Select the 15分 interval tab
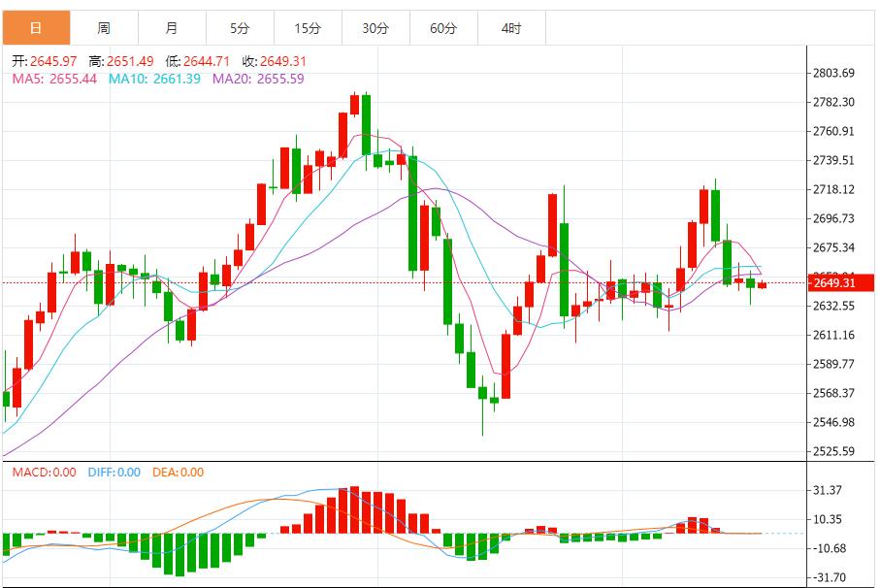 tap(308, 28)
